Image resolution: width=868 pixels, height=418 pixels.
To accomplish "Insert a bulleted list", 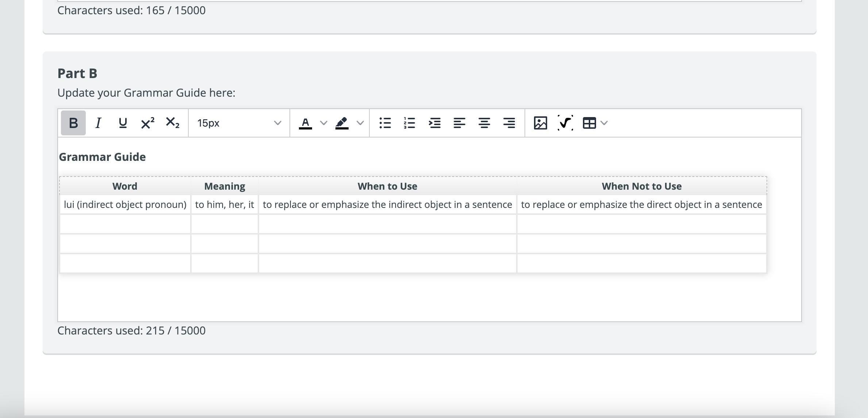I will tap(385, 123).
